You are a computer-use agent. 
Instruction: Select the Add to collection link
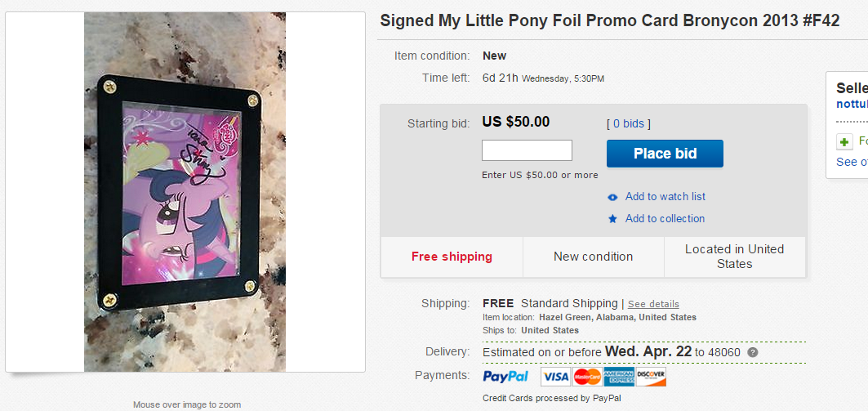pos(665,219)
